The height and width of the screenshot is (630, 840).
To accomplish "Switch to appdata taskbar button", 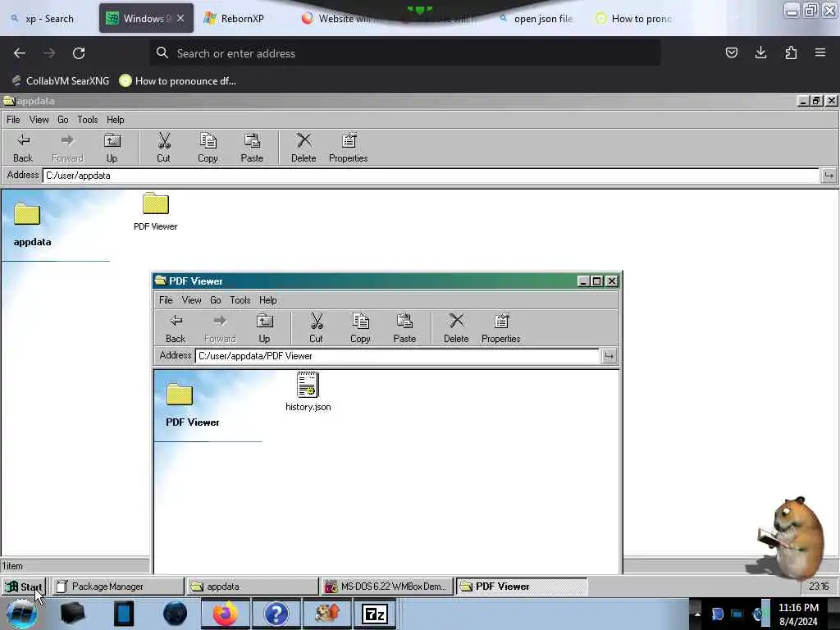I will [x=253, y=587].
